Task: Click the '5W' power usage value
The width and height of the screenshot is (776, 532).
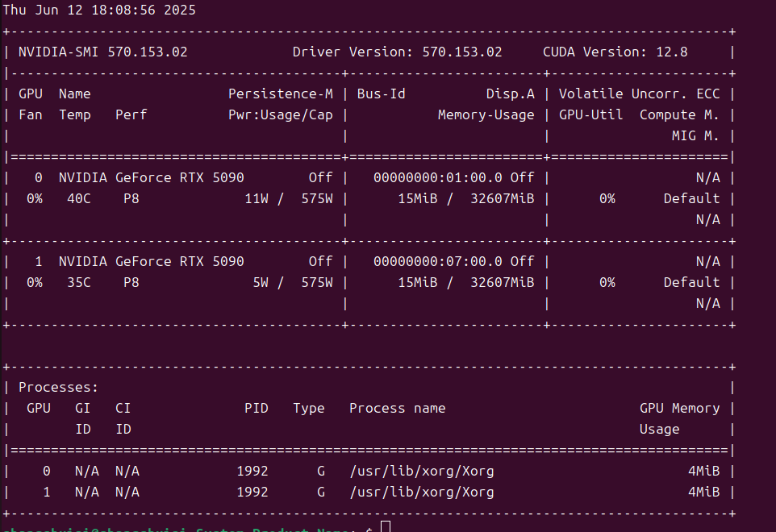Action: 261,282
